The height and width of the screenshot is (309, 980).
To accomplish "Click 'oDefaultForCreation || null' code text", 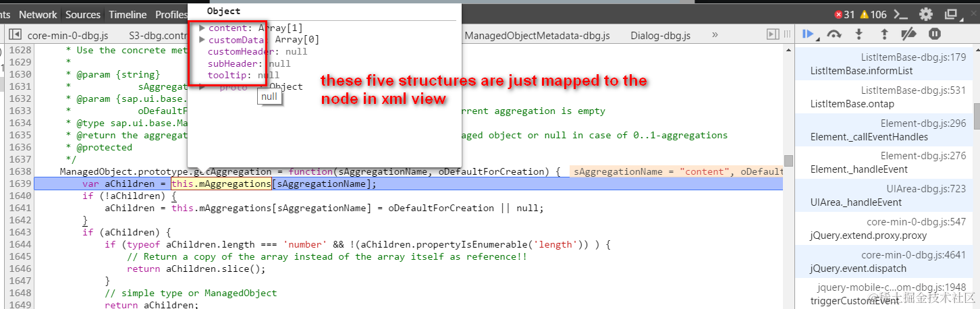I will [x=465, y=208].
